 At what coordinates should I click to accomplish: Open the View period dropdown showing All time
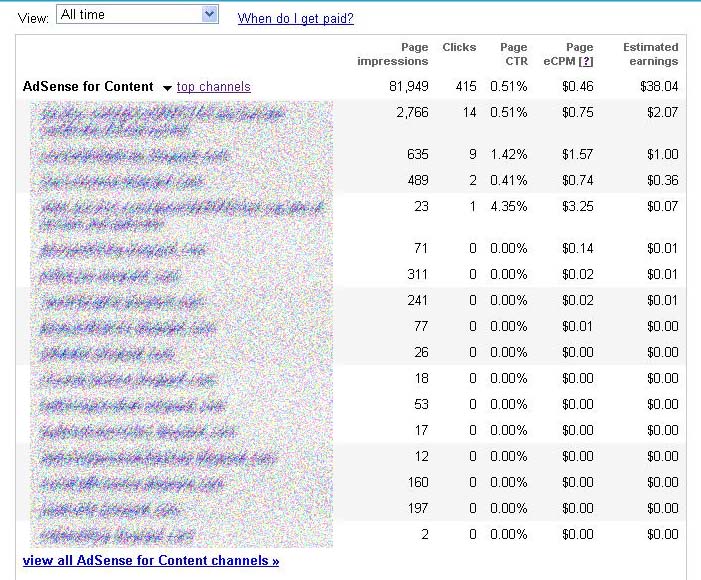click(137, 14)
